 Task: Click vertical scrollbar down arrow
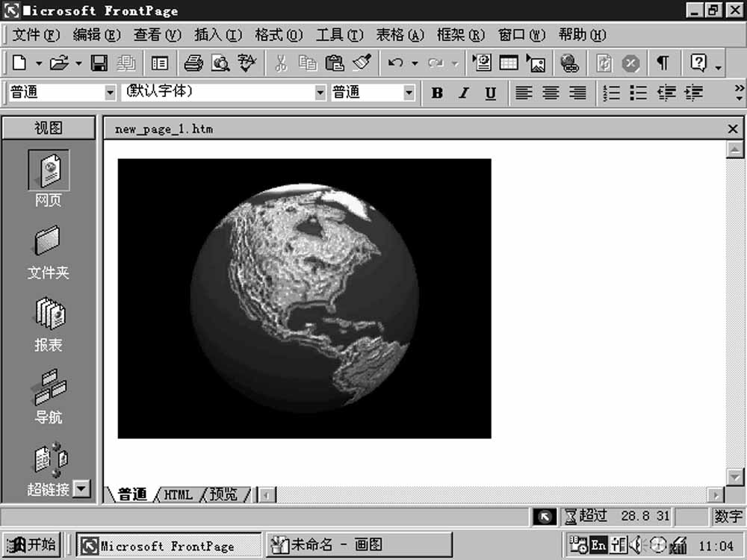[735, 476]
